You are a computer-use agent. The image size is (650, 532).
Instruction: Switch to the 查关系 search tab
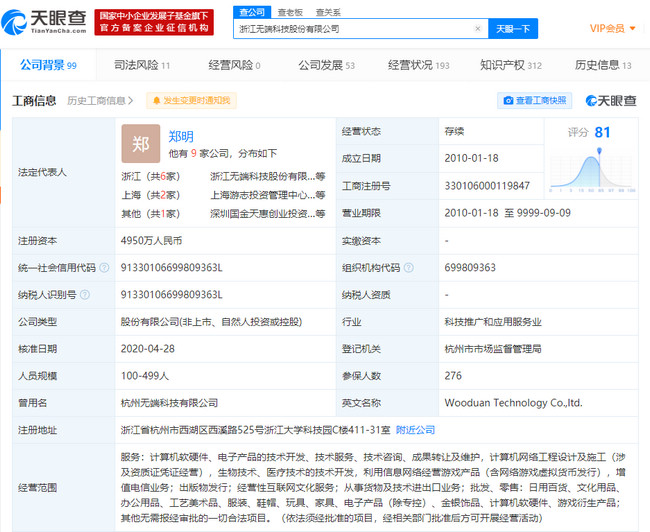tap(328, 12)
